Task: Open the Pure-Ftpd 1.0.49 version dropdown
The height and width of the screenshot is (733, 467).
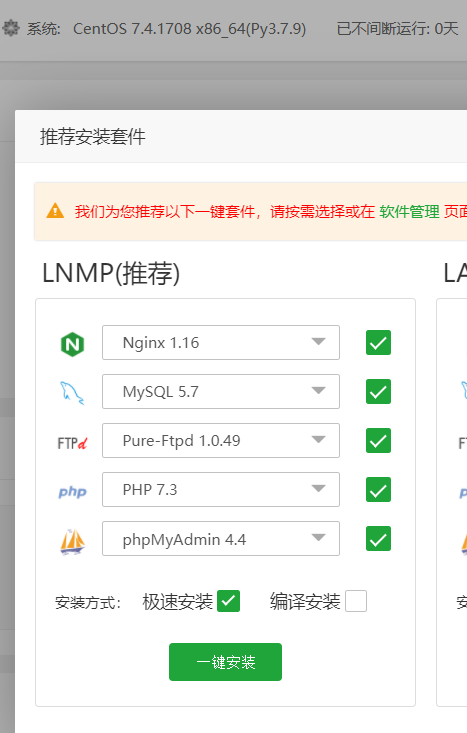Action: pyautogui.click(x=221, y=440)
